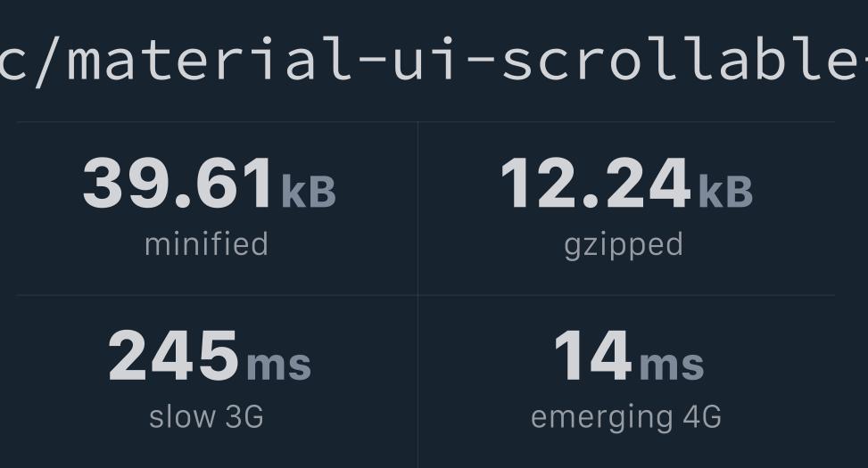Click the ms unit beside 245
The image size is (868, 468).
pos(278,365)
